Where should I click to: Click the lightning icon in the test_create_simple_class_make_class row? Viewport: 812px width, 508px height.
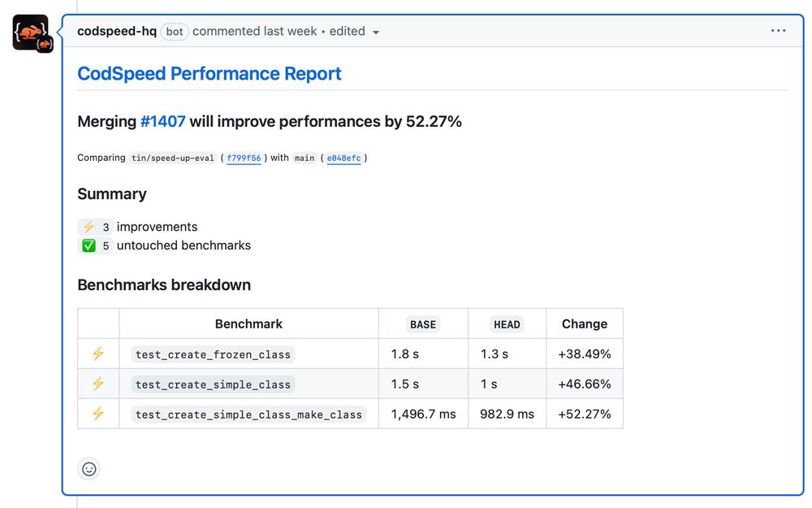click(98, 414)
